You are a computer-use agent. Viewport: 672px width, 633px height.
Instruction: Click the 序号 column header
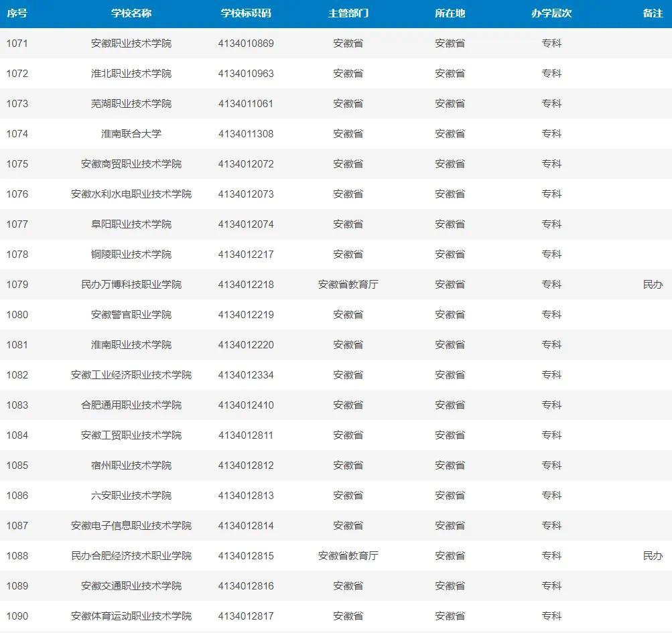[17, 13]
